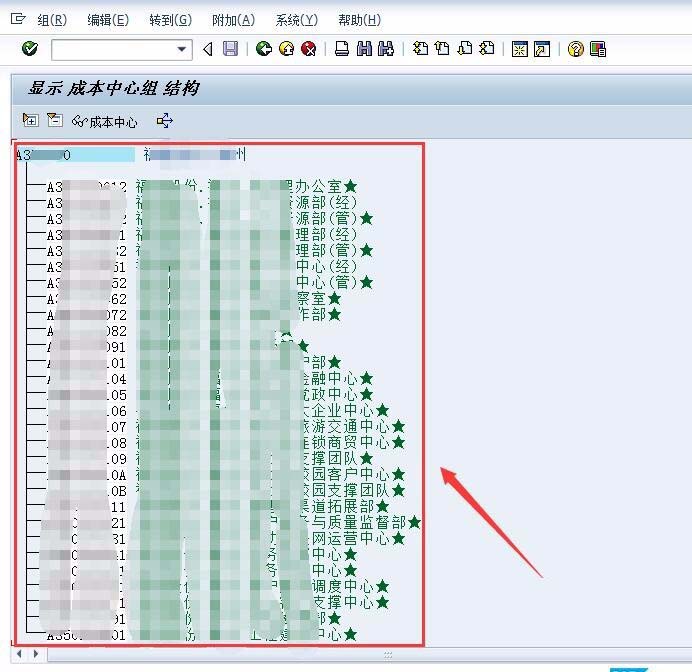Screen dimensions: 692x672
Task: Click the Save floppy disk icon
Action: coord(230,49)
